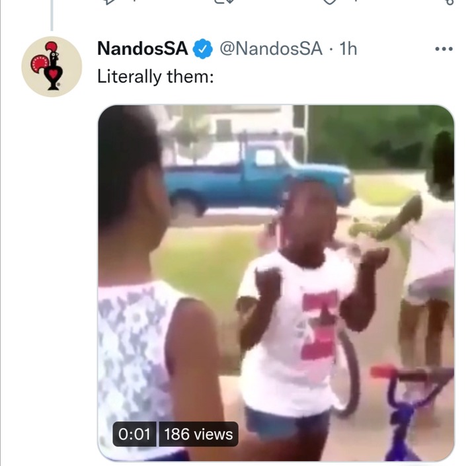Open the NandosSA rooster profile avatar

point(52,67)
